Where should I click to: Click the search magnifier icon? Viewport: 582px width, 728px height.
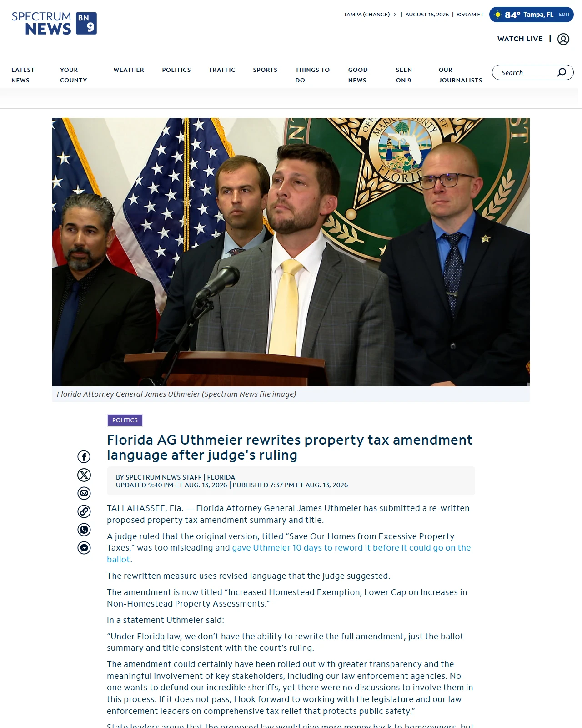pyautogui.click(x=562, y=72)
